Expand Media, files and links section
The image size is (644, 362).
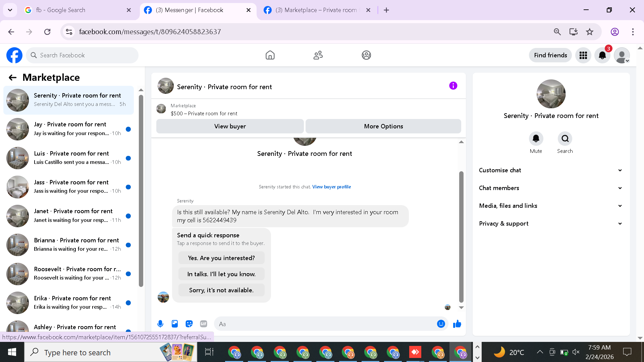(x=551, y=206)
